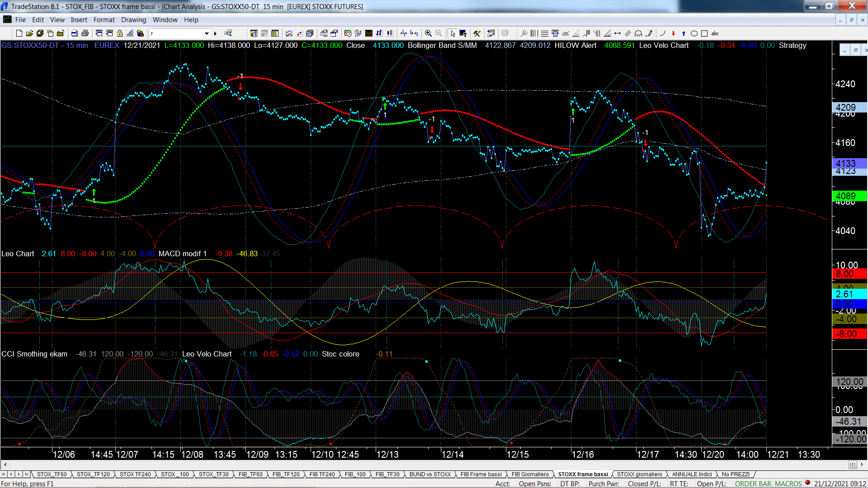Click the Insert Analysis Technique icon
This screenshot has height=488, width=868.
[288, 33]
